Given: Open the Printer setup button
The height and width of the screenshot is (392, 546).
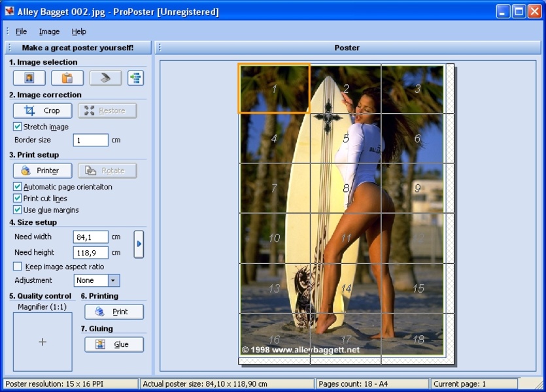Looking at the screenshot, I should pos(43,171).
